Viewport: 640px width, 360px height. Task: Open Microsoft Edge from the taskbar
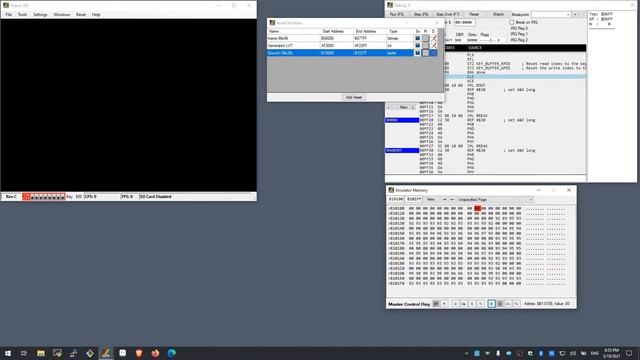click(171, 353)
